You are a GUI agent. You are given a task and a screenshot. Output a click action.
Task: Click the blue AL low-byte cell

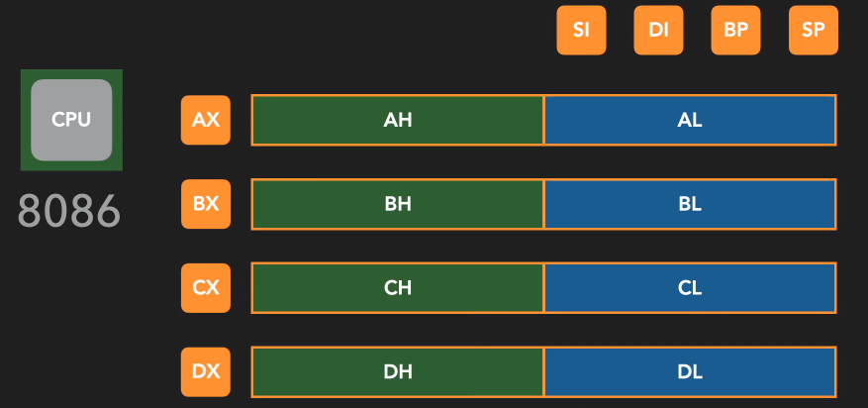click(x=690, y=121)
